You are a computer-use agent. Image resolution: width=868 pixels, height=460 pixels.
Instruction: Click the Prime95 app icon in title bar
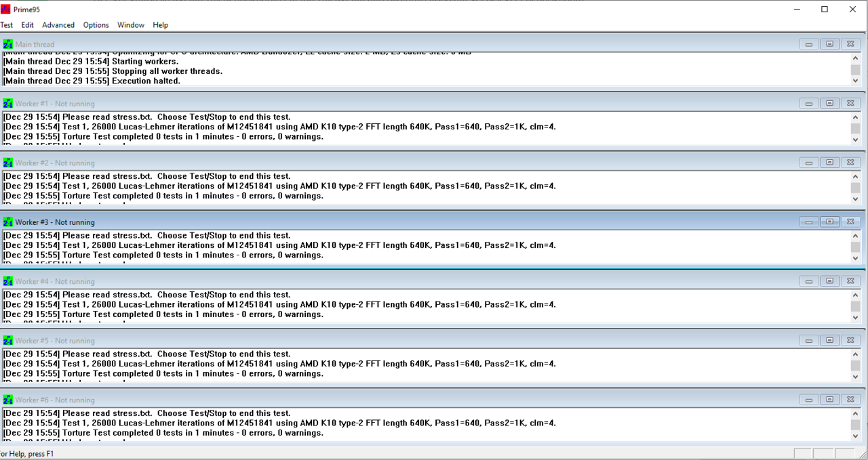tap(5, 9)
